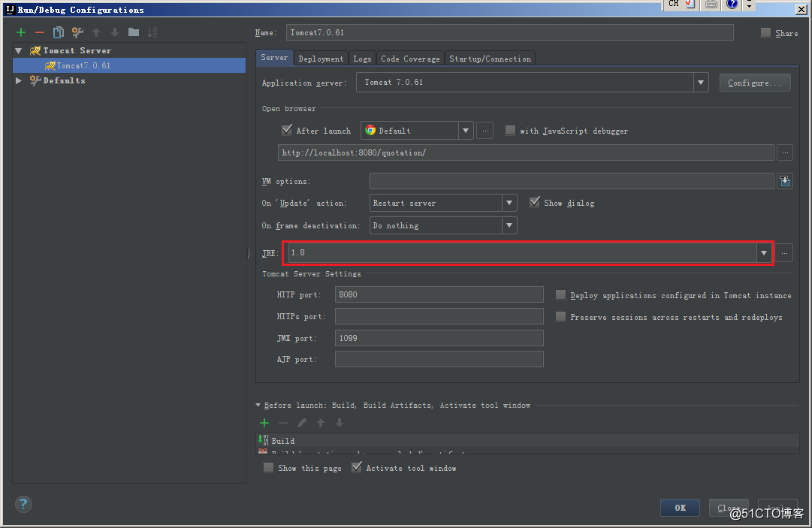This screenshot has width=812, height=528.
Task: Click the Name input field
Action: point(509,32)
